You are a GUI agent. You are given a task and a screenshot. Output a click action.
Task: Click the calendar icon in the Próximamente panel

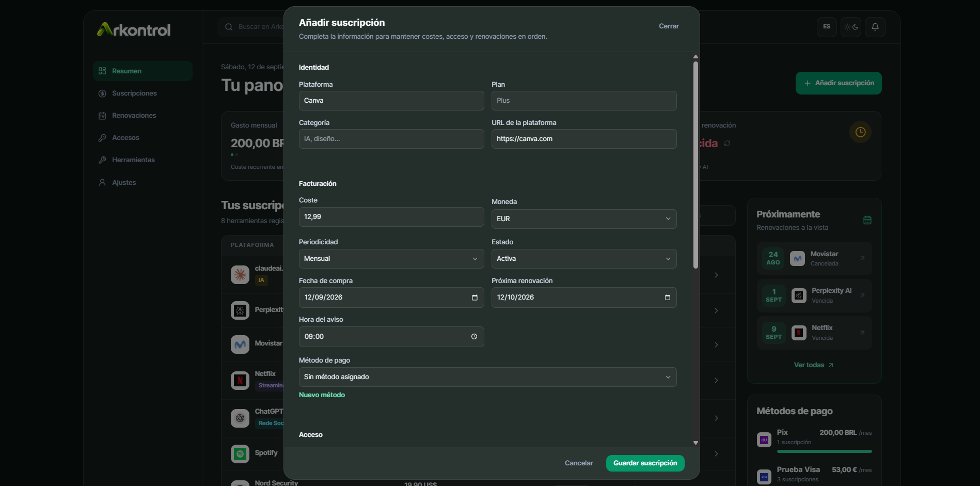pos(867,220)
